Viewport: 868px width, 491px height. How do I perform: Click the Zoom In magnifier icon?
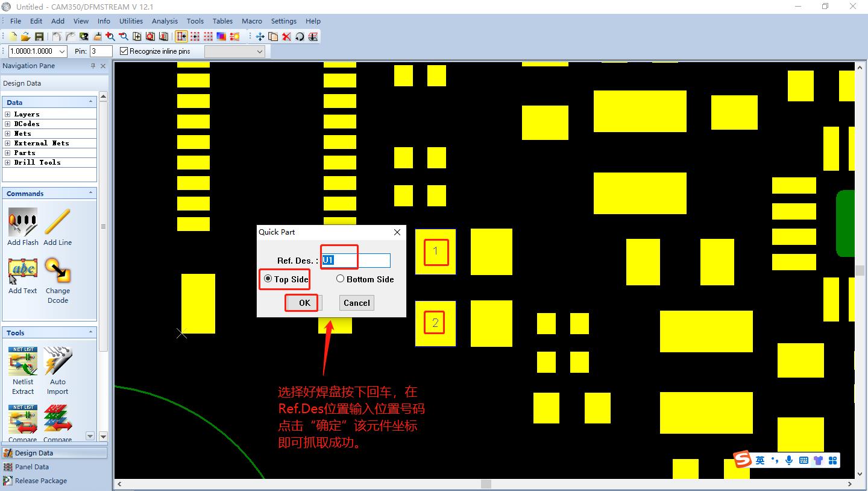click(110, 37)
